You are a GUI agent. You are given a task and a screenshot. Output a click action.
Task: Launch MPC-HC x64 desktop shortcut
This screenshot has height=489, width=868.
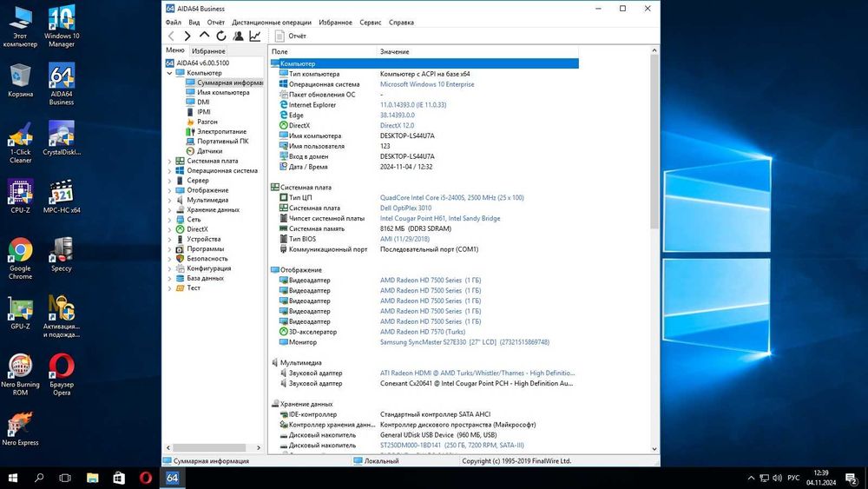click(62, 196)
